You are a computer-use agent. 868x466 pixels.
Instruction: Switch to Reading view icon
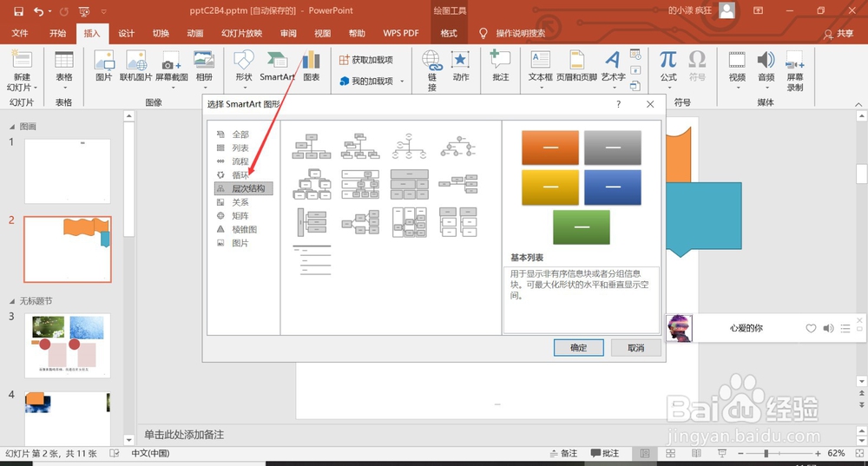point(696,453)
